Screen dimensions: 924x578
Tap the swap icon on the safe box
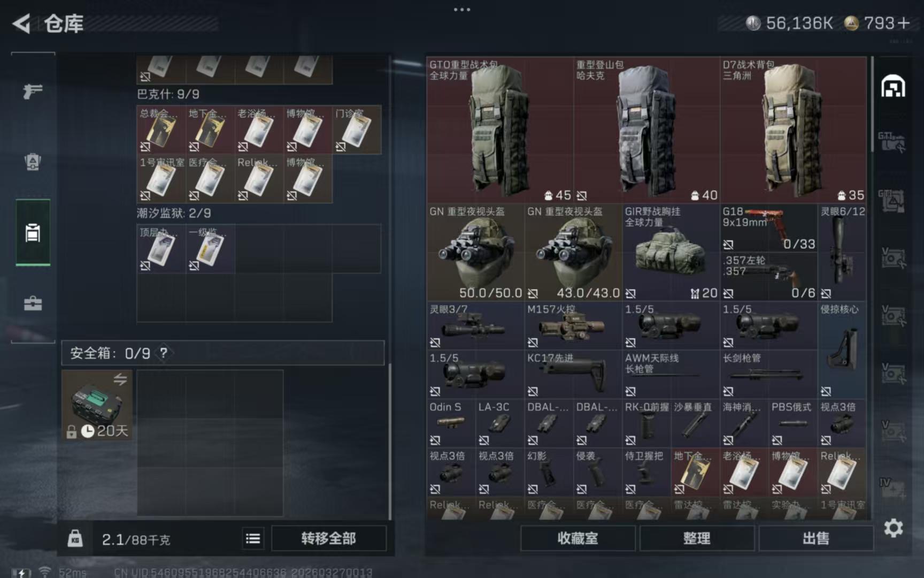120,379
